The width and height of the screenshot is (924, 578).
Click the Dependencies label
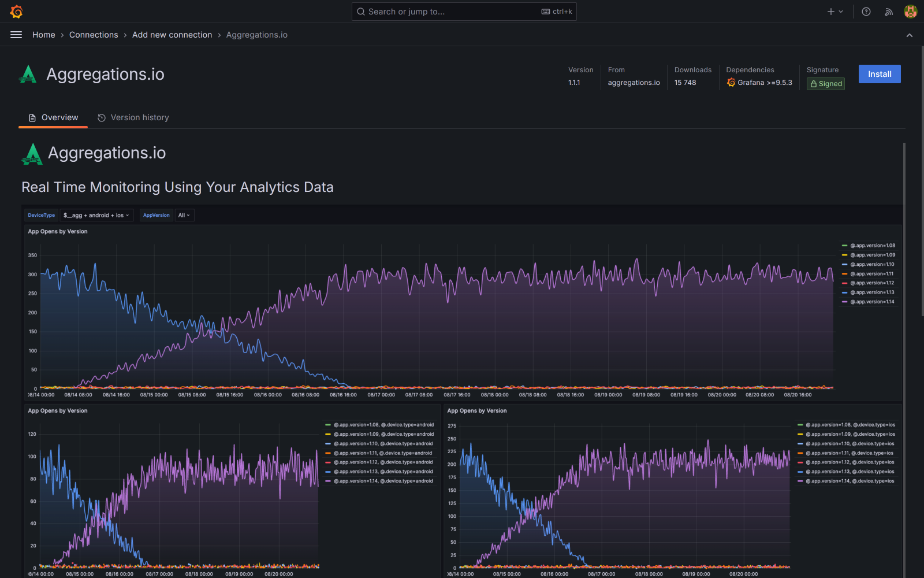coord(750,70)
